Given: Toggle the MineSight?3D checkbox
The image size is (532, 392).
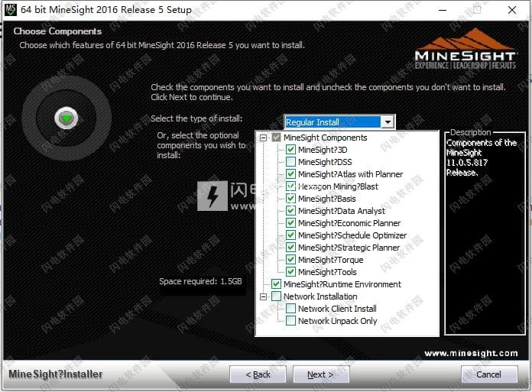Looking at the screenshot, I should 290,150.
